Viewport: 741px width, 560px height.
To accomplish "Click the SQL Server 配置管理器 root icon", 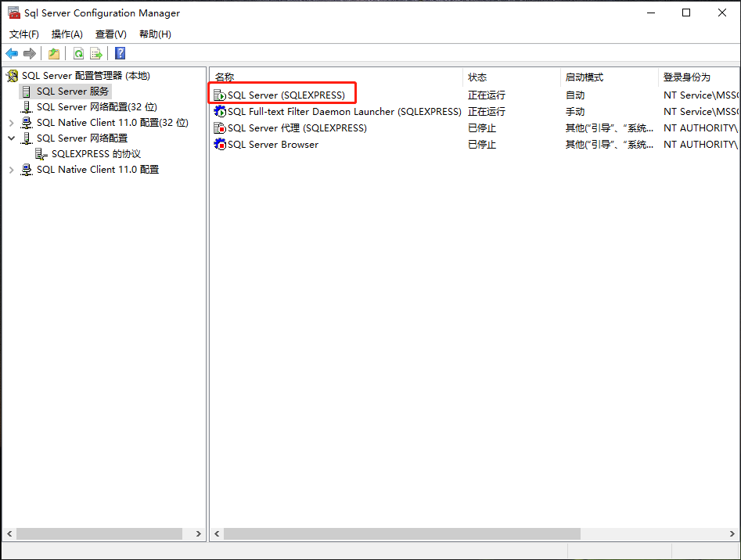I will pos(13,76).
